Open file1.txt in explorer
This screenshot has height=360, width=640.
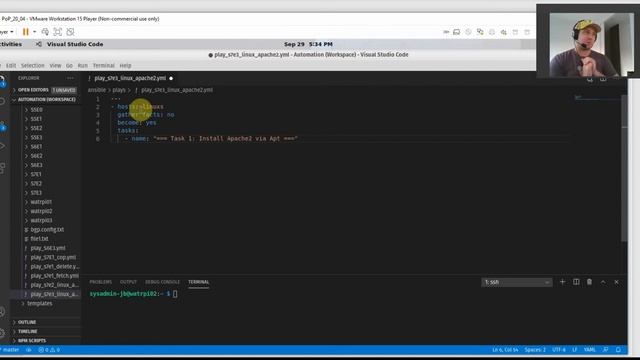39,239
